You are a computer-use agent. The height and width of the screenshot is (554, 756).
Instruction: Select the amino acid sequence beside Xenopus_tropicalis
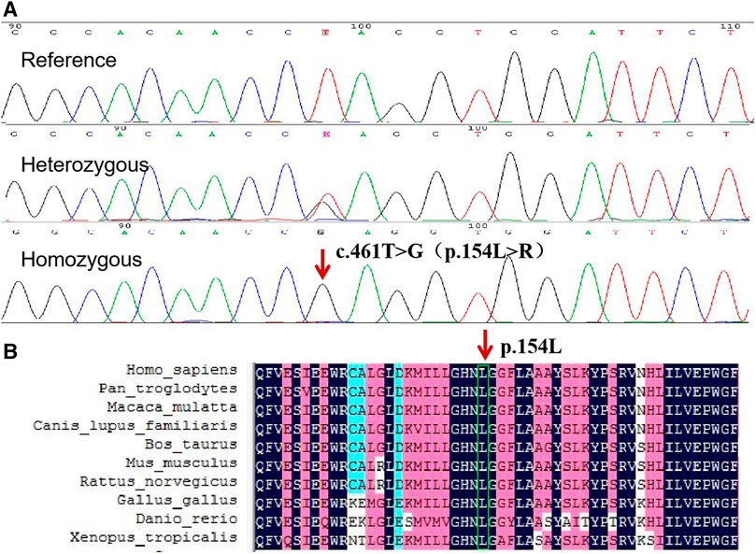[x=496, y=541]
